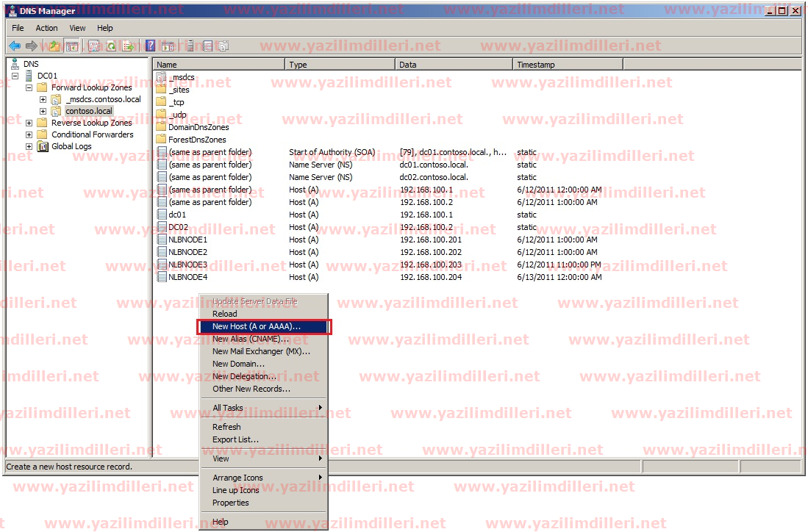The height and width of the screenshot is (532, 808).
Task: Select the _msdcs.contoso.local zone in tree
Action: coord(103,99)
